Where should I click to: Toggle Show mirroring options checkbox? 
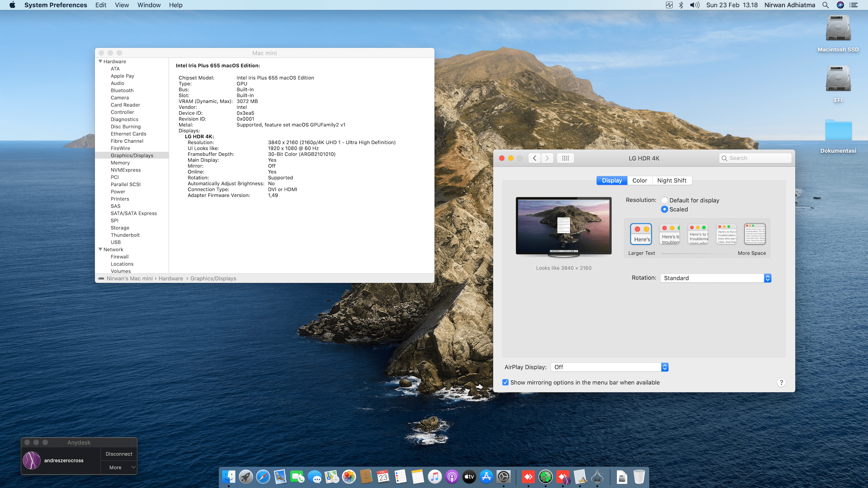pyautogui.click(x=505, y=382)
